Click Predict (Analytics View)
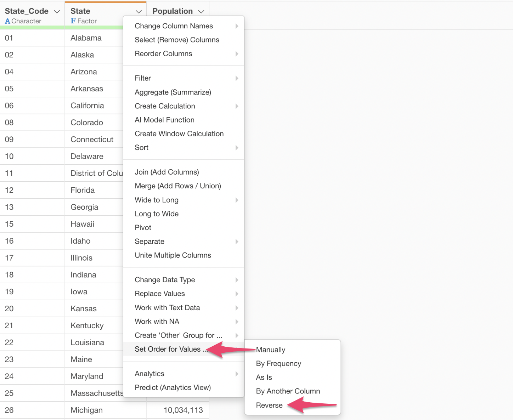This screenshot has width=513, height=420. coord(173,388)
